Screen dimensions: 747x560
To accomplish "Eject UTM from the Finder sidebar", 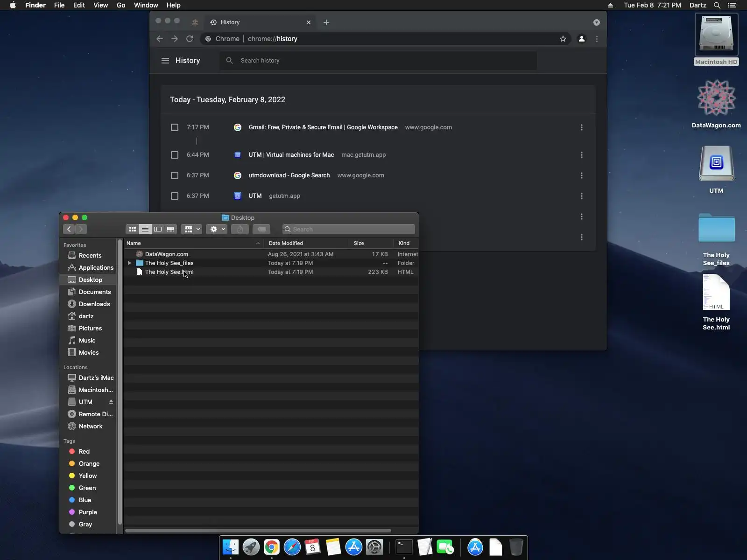I will [111, 402].
